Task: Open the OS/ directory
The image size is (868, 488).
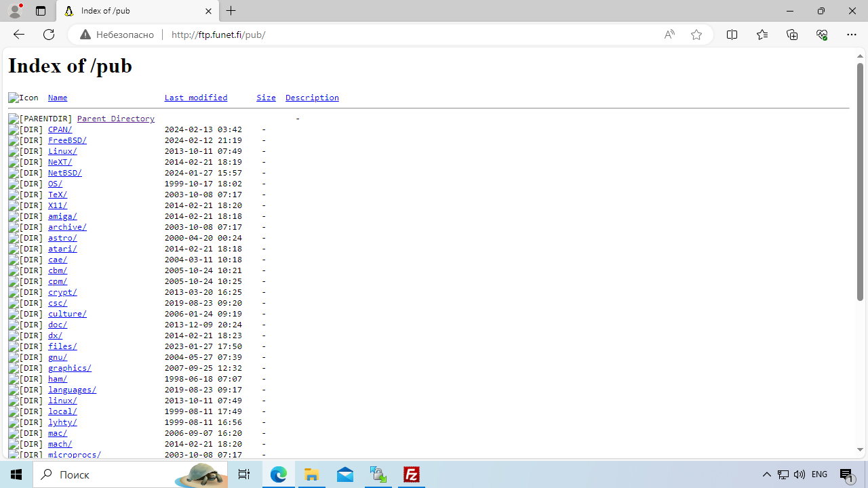Action: [x=55, y=184]
